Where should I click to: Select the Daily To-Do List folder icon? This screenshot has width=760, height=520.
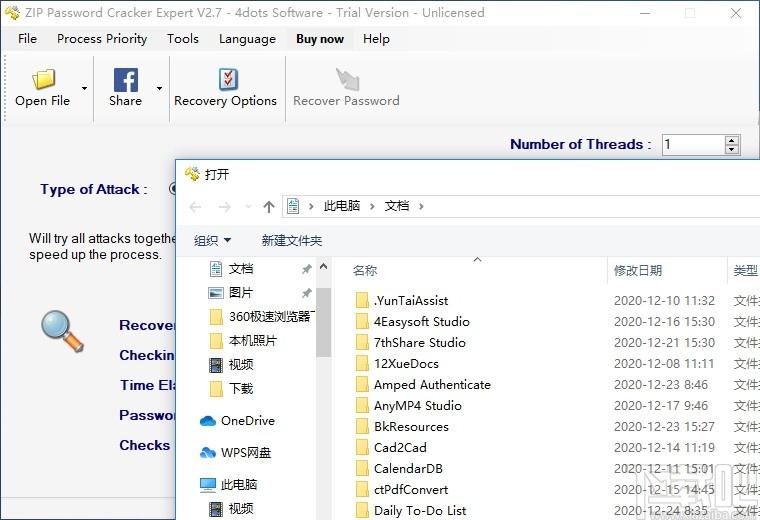(x=362, y=510)
